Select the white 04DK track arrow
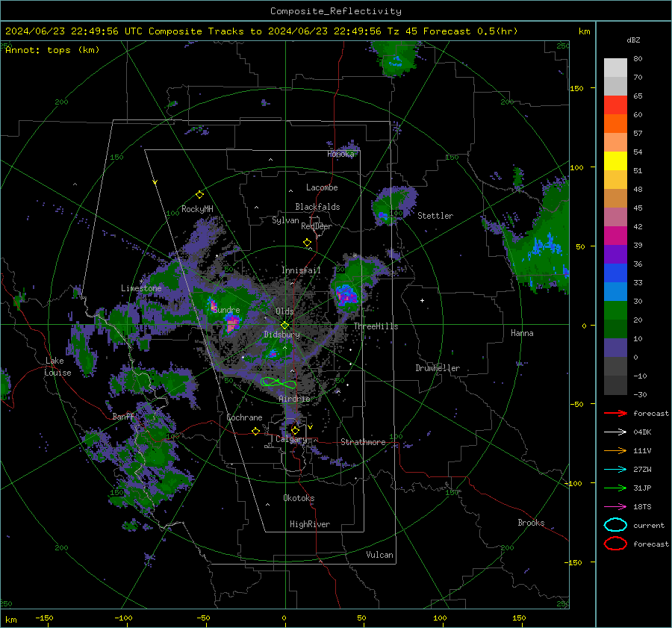Screen dimensions: 672x628 pyautogui.click(x=615, y=432)
